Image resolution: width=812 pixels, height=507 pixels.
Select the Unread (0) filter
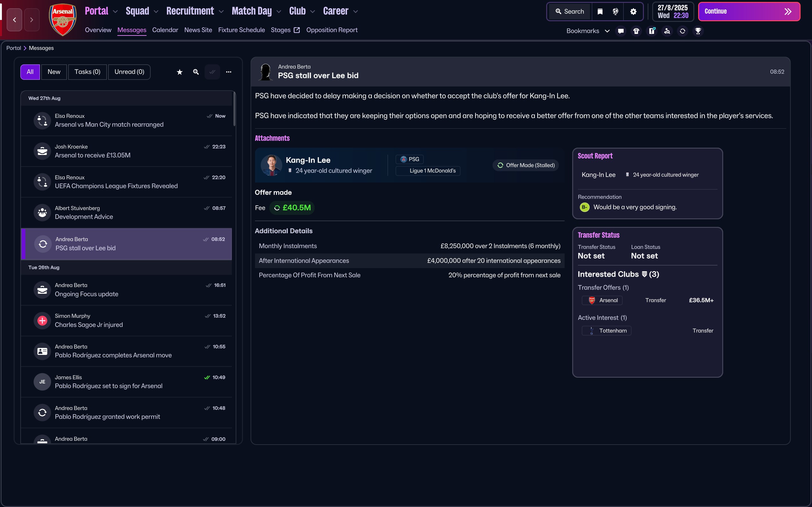129,72
